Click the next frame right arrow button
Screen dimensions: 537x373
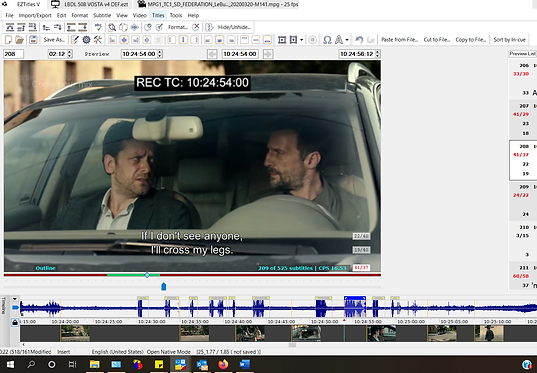[268, 54]
